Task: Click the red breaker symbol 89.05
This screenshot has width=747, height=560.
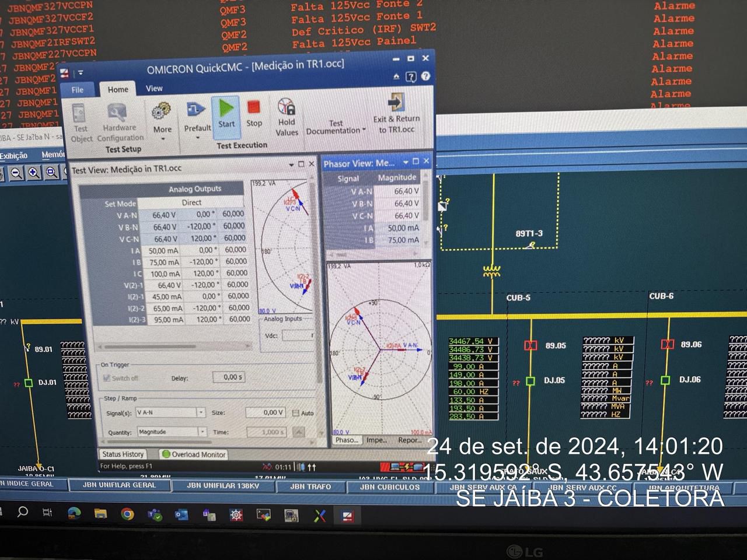Action: click(530, 345)
